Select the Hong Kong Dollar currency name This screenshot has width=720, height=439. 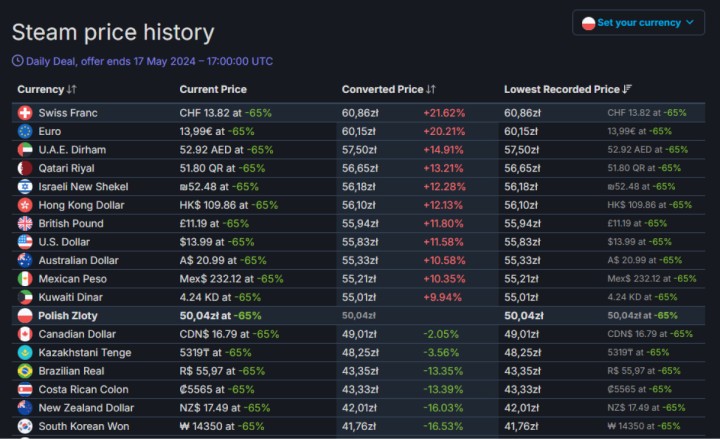coord(81,205)
